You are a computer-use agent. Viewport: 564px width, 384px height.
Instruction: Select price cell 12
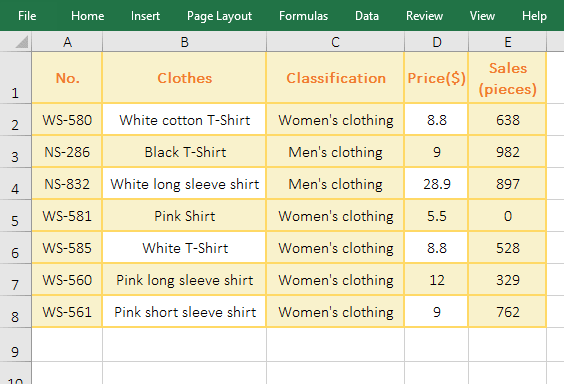437,280
